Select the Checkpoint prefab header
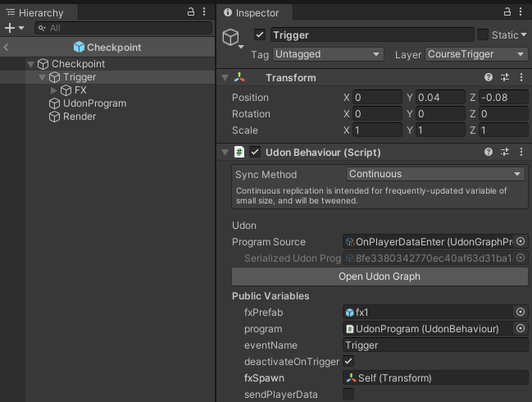Viewport: 532px width, 402px height. point(107,48)
